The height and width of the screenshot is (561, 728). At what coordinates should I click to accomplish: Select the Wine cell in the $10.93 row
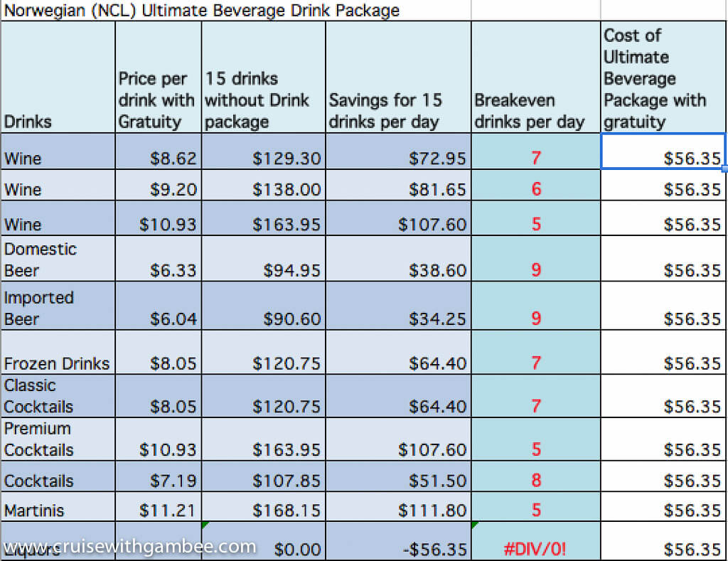point(58,218)
